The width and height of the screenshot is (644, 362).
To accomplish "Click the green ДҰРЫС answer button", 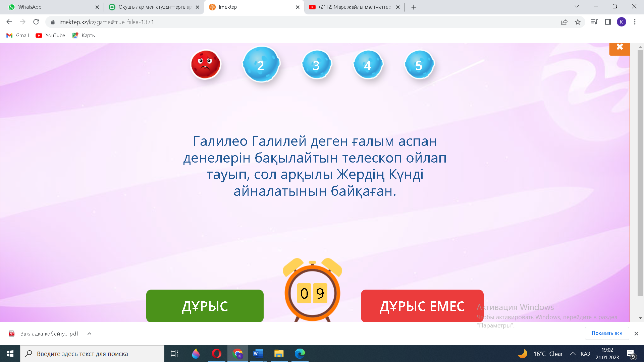I will click(205, 306).
